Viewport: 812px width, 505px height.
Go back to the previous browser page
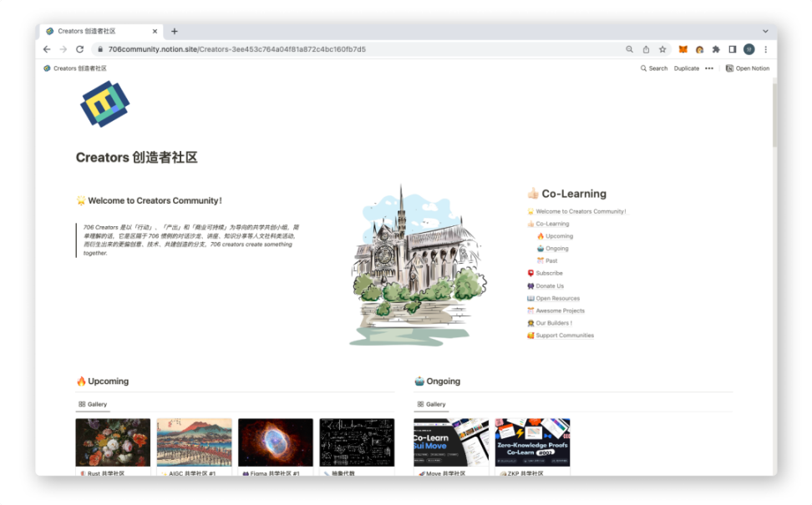(x=47, y=49)
